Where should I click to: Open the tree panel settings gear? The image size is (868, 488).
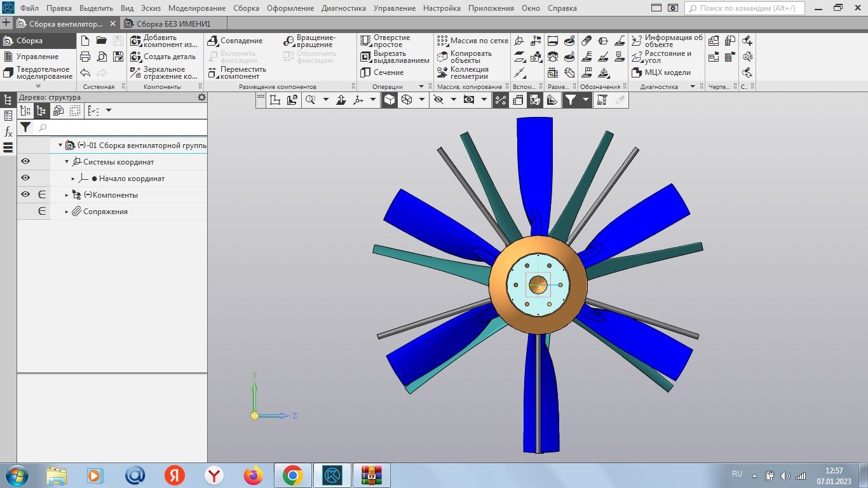[202, 97]
